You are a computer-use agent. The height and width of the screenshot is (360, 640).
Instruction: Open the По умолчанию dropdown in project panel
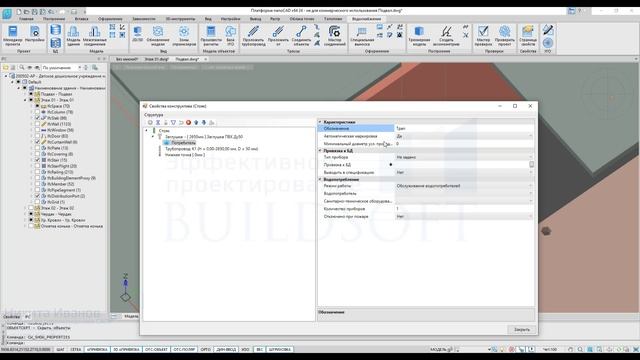click(x=62, y=67)
